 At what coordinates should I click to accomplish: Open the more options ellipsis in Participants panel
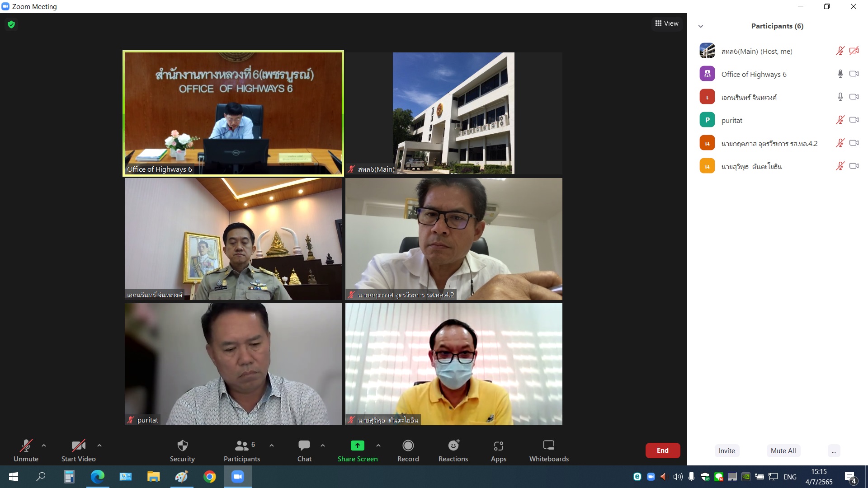click(x=834, y=451)
